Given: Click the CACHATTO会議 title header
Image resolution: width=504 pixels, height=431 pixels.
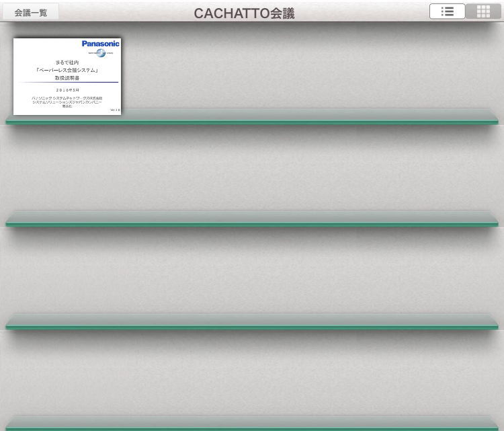Looking at the screenshot, I should tap(244, 13).
